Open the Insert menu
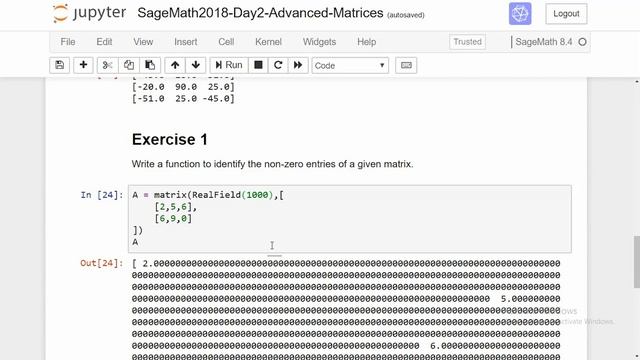Image resolution: width=640 pixels, height=360 pixels. [186, 42]
